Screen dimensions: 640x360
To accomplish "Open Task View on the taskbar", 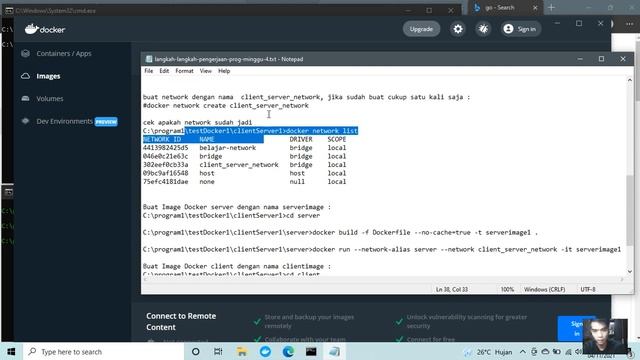I will [218, 352].
